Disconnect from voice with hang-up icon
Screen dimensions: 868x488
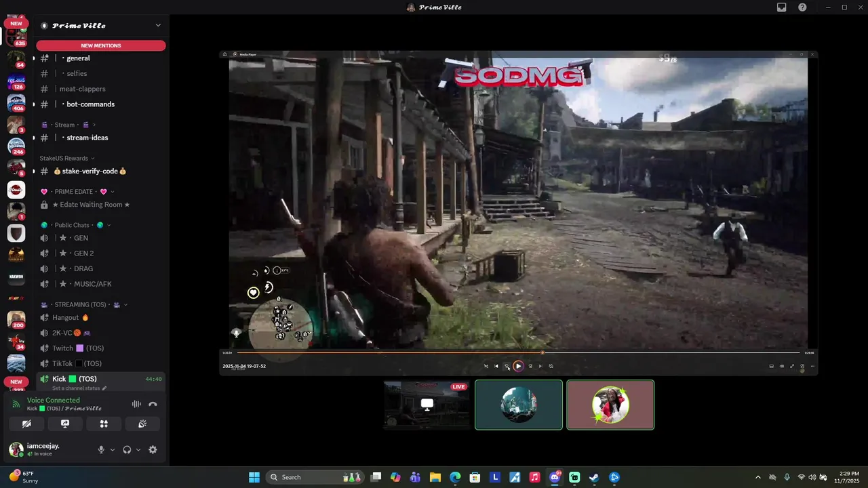[153, 404]
